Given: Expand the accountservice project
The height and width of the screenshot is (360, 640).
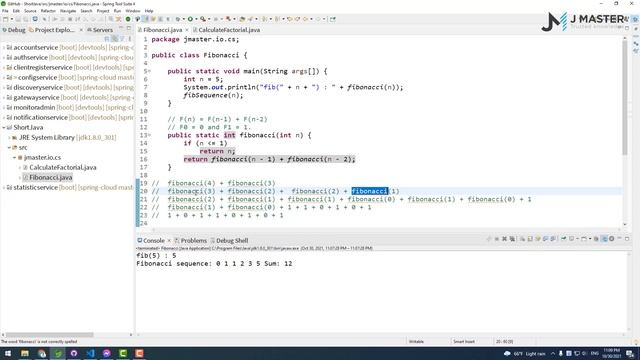Looking at the screenshot, I should (x=4, y=48).
